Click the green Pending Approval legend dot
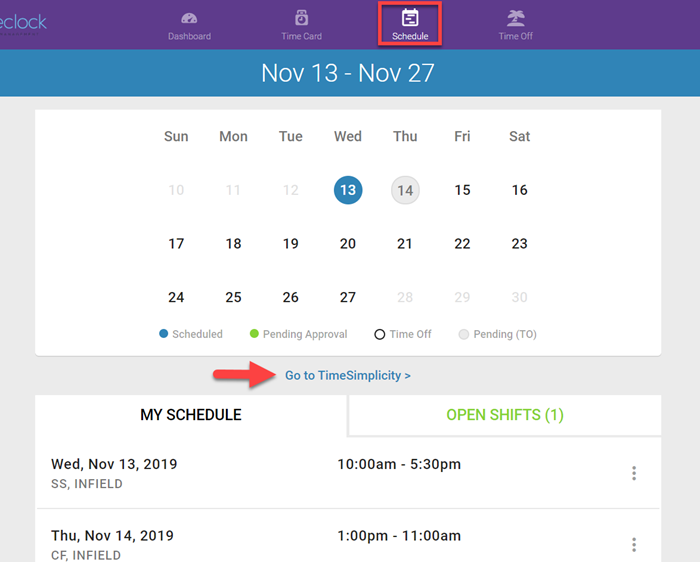Viewport: 700px width, 562px height. point(254,334)
